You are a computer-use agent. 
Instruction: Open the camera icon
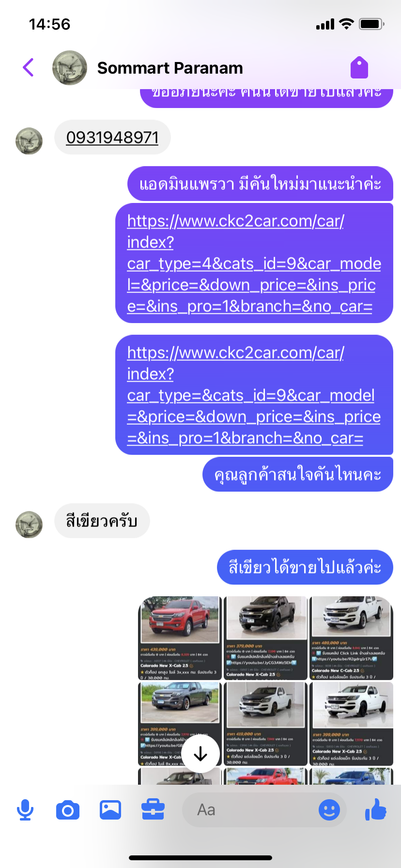[68, 810]
